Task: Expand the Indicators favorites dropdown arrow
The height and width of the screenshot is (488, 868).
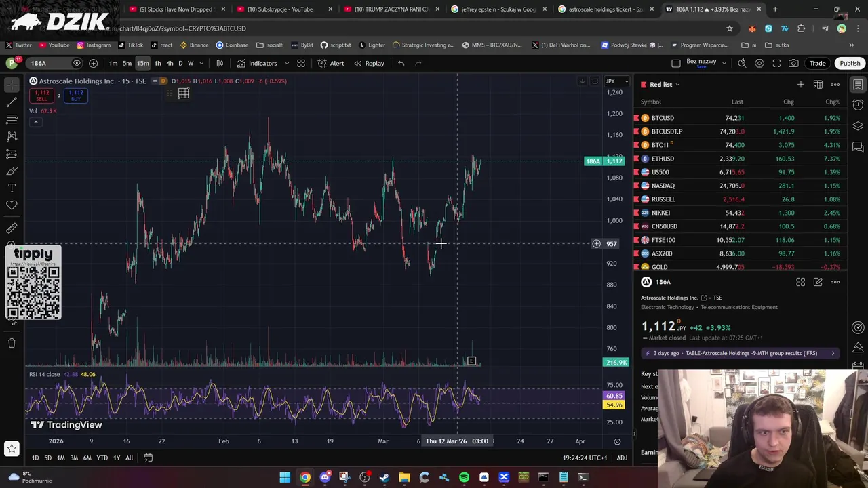Action: [287, 63]
